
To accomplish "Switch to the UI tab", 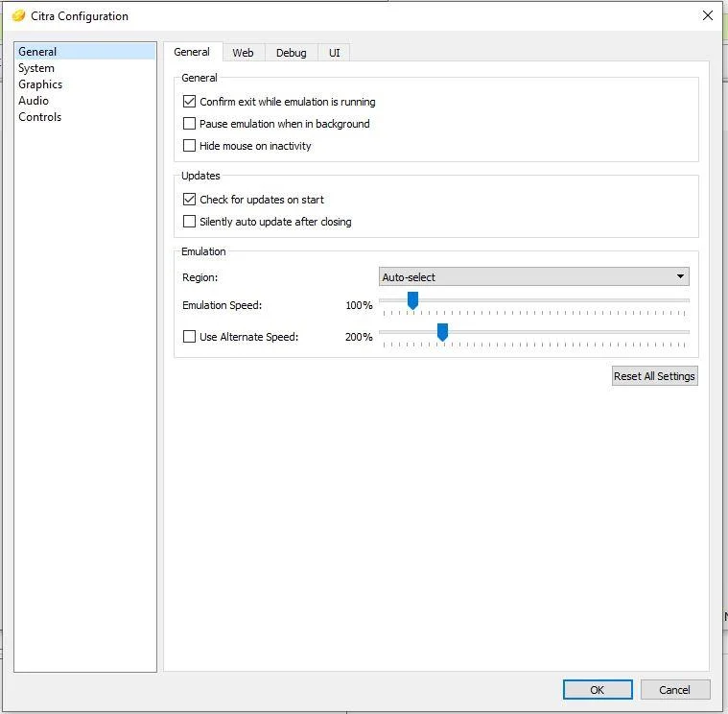I will coord(335,53).
